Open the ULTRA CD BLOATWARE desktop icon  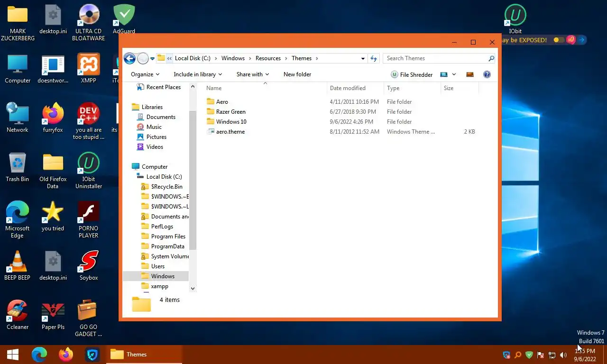tap(89, 22)
